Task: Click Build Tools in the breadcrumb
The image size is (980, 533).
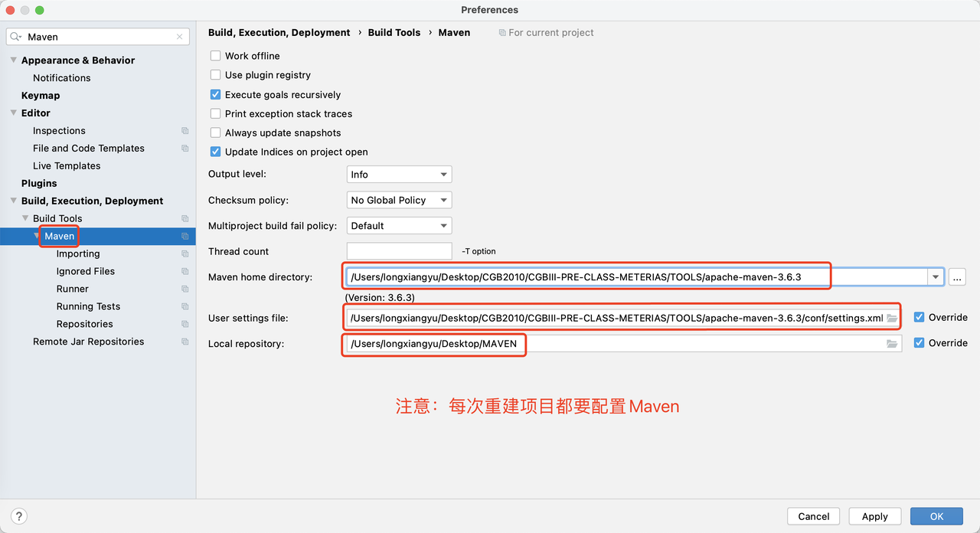Action: pos(394,33)
